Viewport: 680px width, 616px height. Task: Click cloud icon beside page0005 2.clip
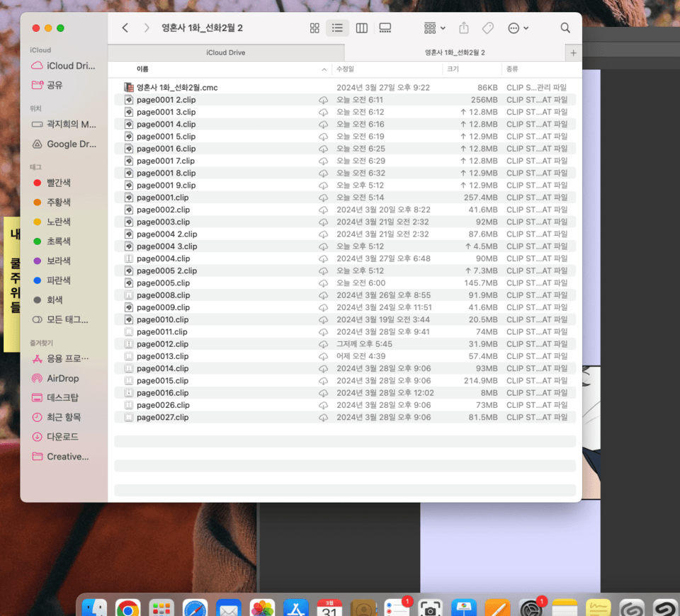(x=323, y=271)
